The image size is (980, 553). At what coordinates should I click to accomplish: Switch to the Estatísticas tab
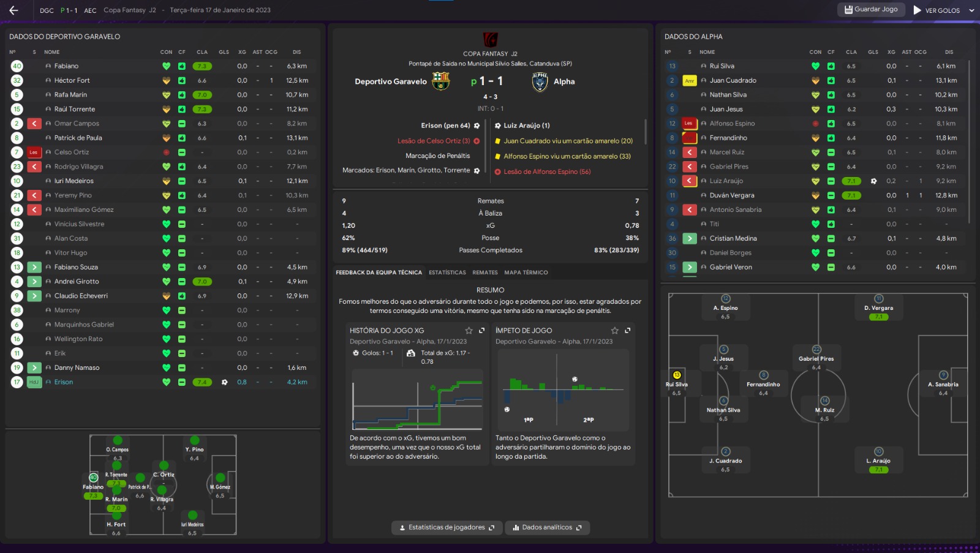coord(447,273)
